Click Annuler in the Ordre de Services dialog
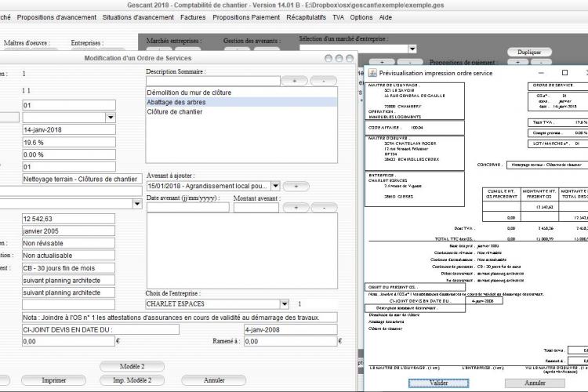This screenshot has width=588, height=392. [x=214, y=380]
